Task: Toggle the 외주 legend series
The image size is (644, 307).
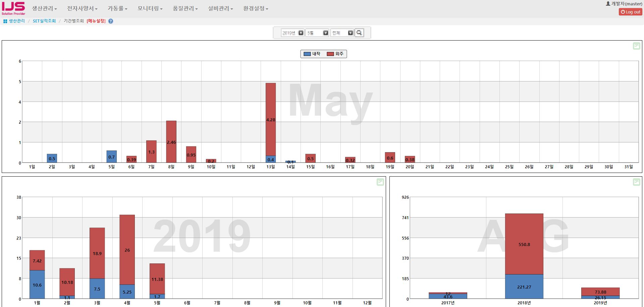Action: [335, 54]
